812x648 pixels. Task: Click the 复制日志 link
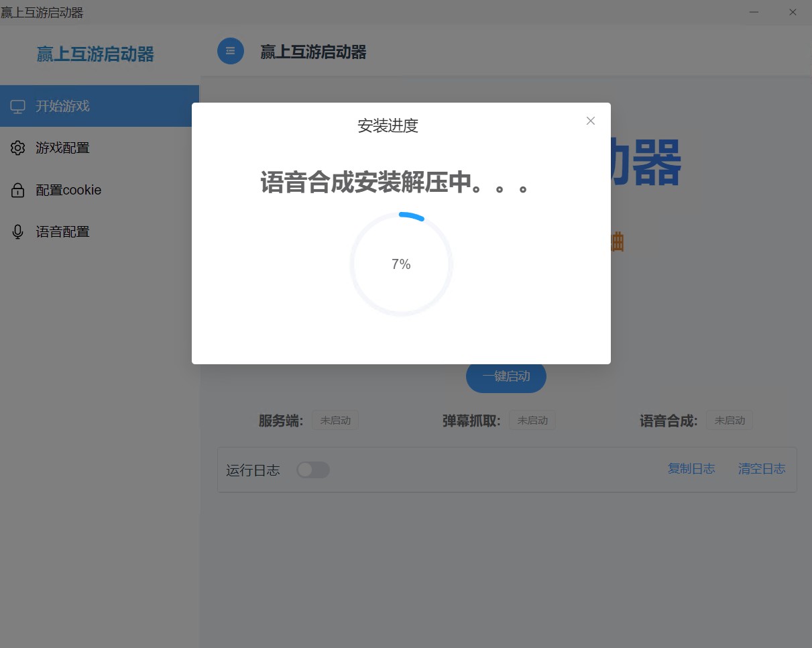[691, 469]
